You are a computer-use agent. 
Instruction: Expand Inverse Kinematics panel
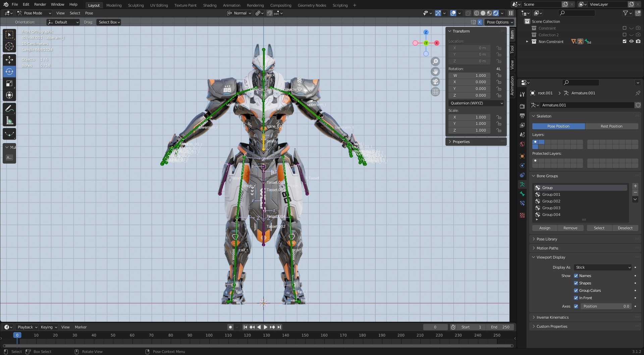(552, 317)
